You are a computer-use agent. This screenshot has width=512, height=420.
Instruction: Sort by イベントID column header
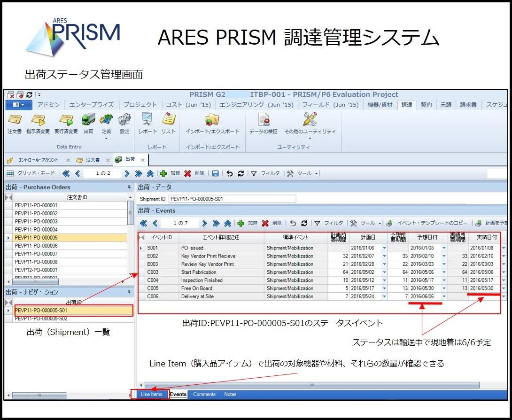(162, 237)
